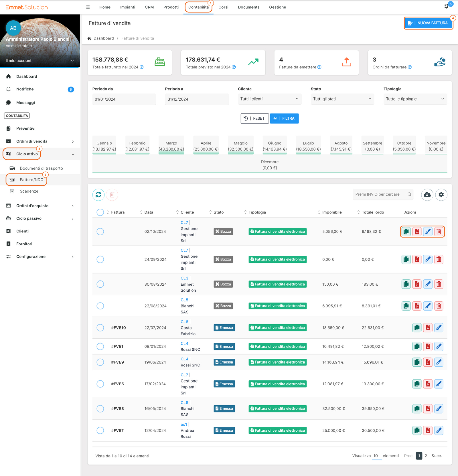Click the hamburger menu icon
The height and width of the screenshot is (476, 458).
88,7
